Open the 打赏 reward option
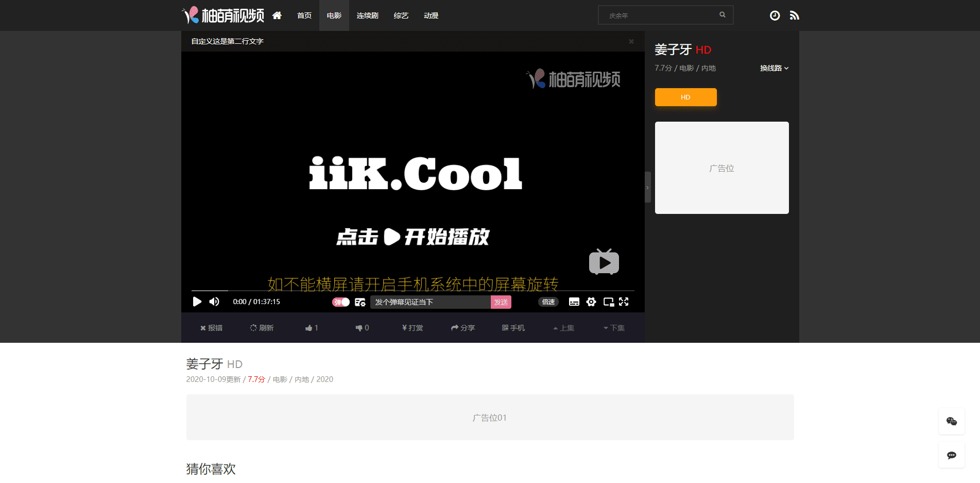 pyautogui.click(x=412, y=328)
